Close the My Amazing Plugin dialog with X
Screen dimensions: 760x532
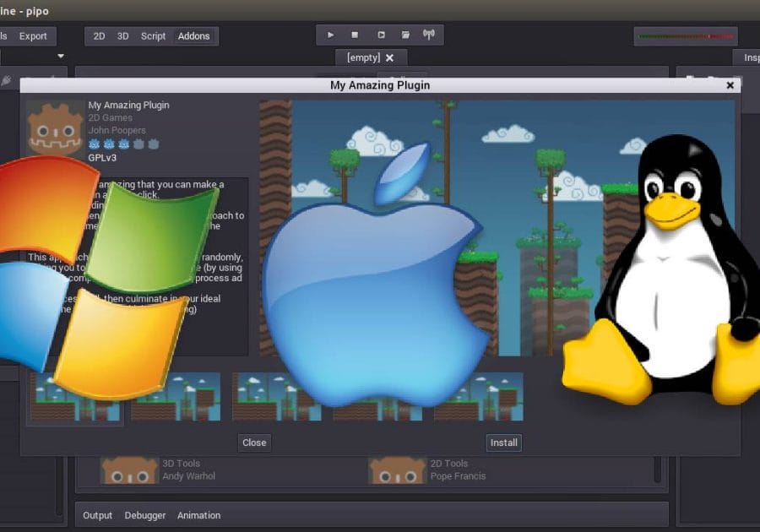(x=730, y=85)
